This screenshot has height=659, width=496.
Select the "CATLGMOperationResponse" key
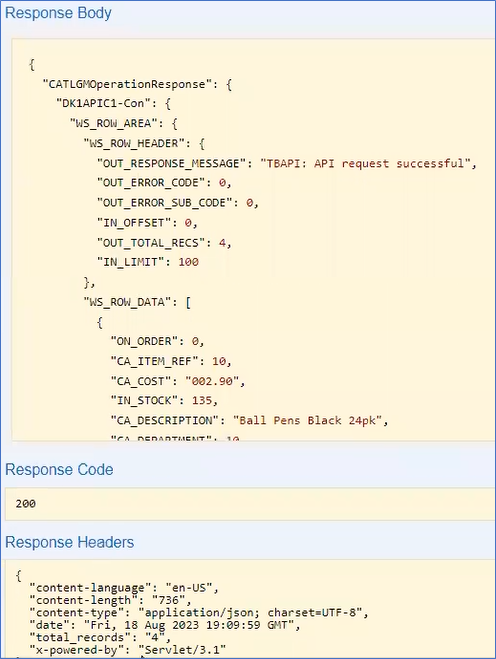(127, 84)
